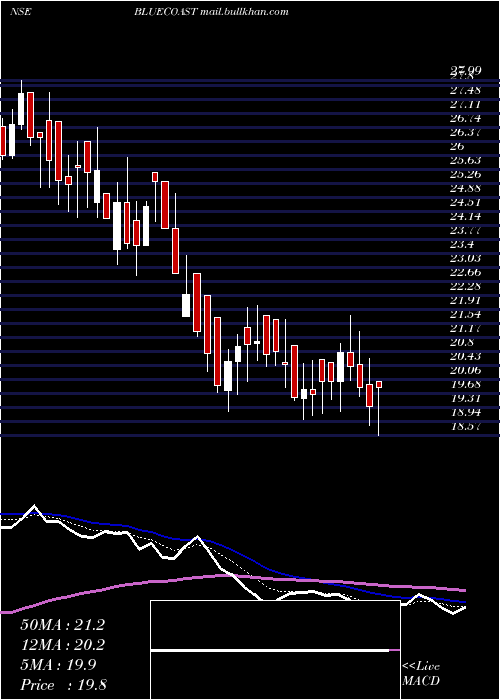Viewport: 500px width, 700px height.
Task: Select the 24.14 price level label
Action: 466,217
